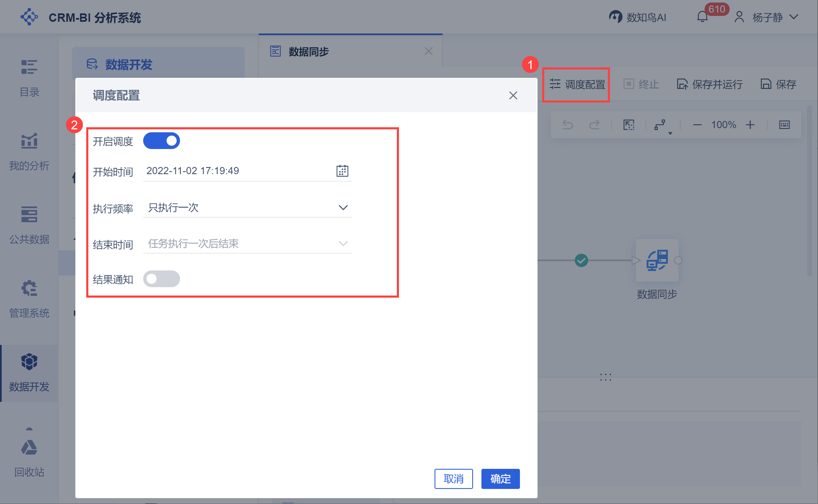Turn off the 开启调度 switch
The height and width of the screenshot is (504, 818).
162,141
